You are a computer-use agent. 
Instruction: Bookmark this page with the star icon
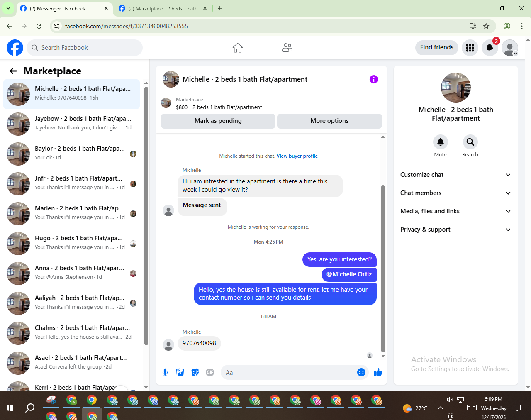486,26
